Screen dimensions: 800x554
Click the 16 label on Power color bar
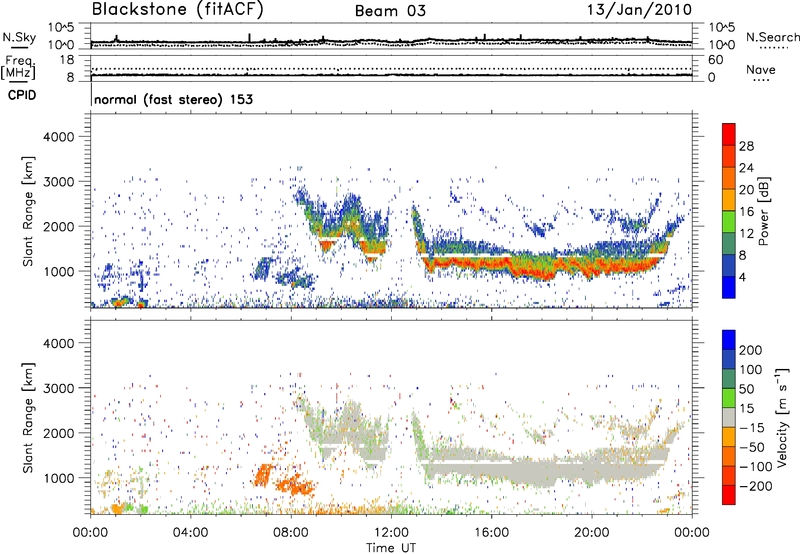pos(746,212)
